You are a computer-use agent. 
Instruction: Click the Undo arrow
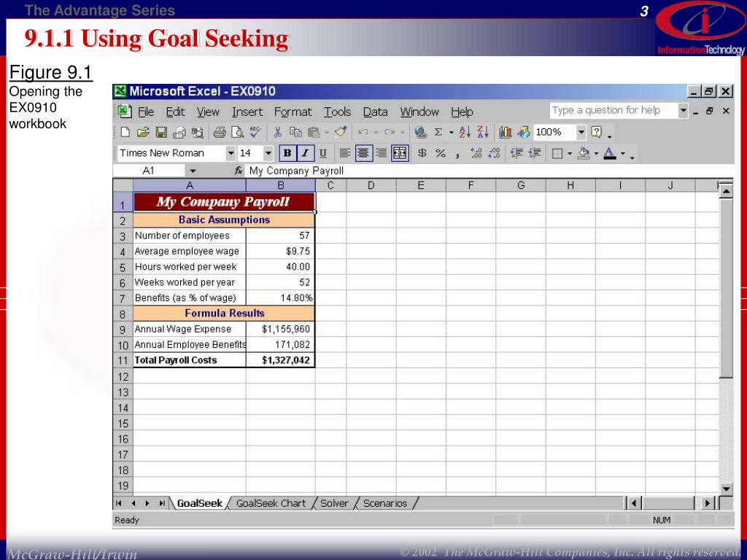(x=363, y=133)
